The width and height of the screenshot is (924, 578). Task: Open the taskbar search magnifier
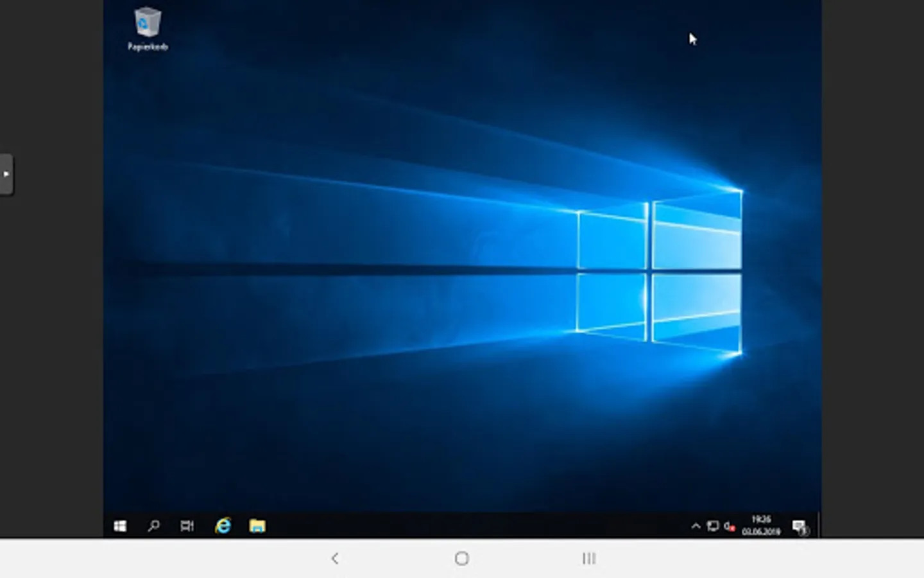(x=153, y=526)
